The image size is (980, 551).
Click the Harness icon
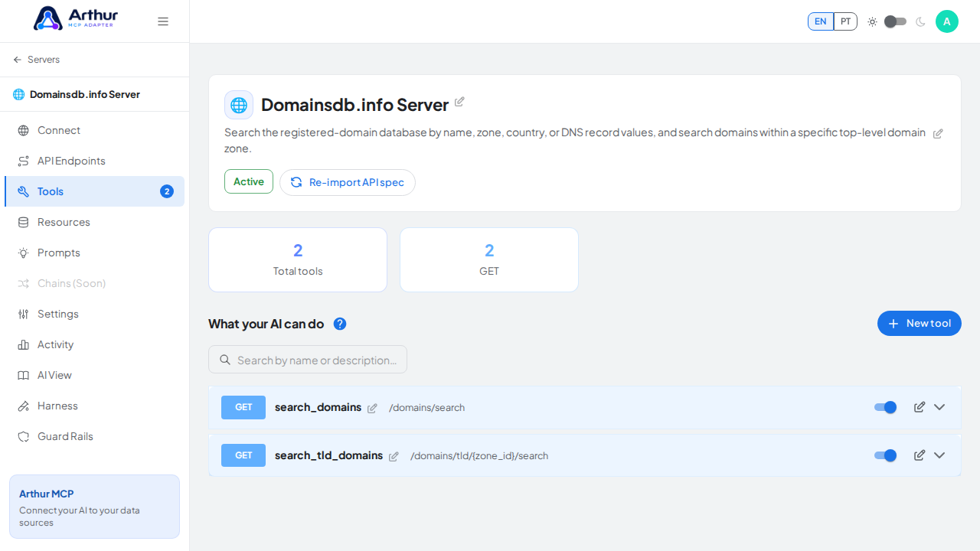coord(24,406)
